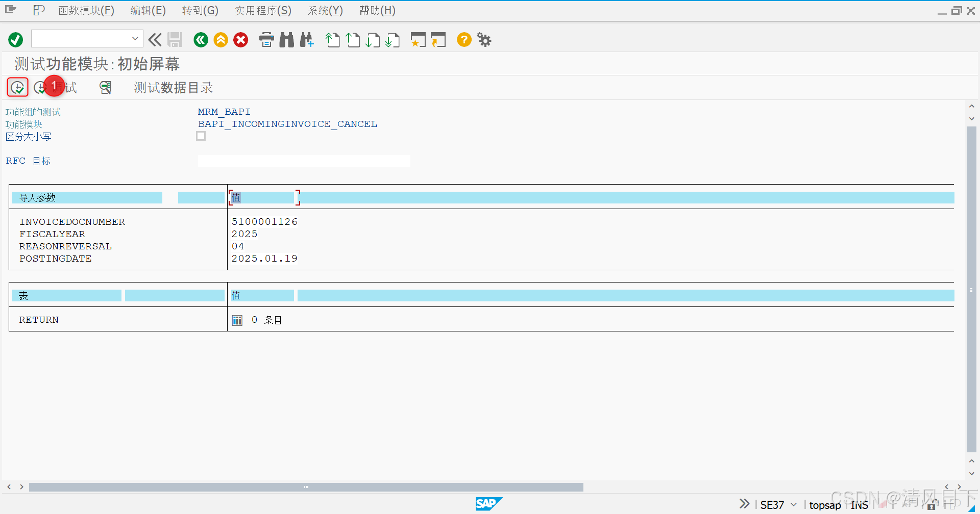980x514 pixels.
Task: Open SAP help with question mark icon
Action: coord(463,40)
